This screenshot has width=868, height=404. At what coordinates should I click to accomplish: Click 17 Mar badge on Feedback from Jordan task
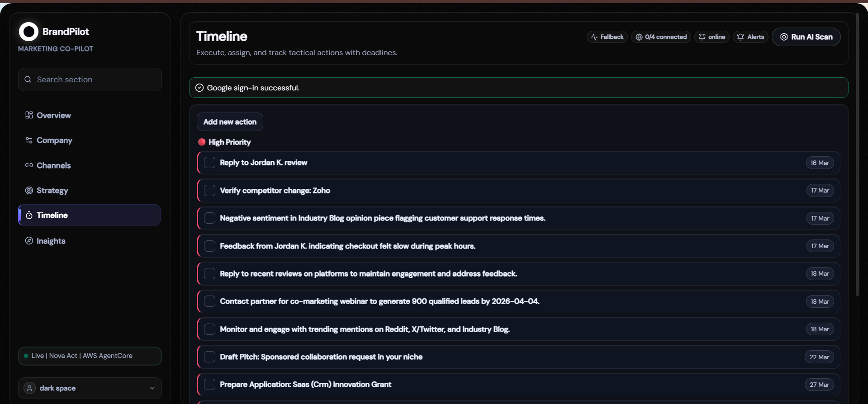(x=820, y=246)
